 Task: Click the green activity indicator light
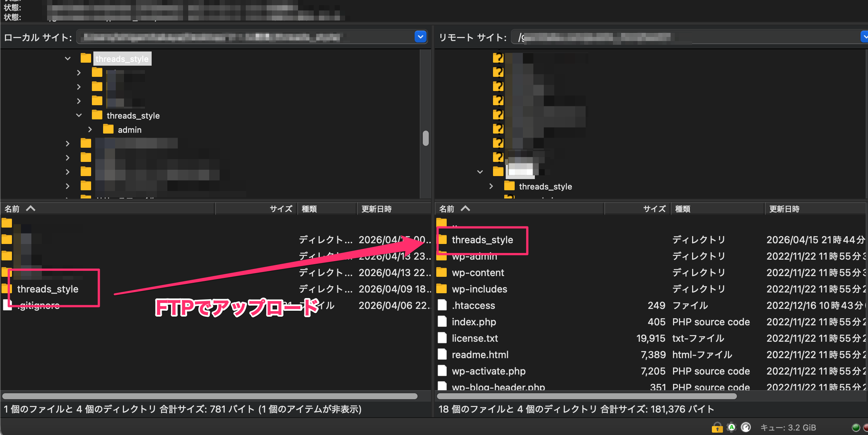[x=855, y=428]
